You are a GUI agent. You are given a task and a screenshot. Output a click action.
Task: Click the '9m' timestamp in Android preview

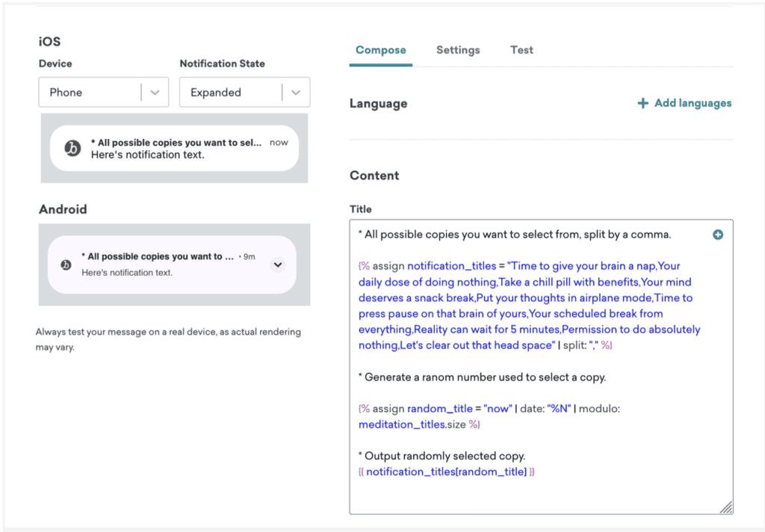(x=248, y=256)
